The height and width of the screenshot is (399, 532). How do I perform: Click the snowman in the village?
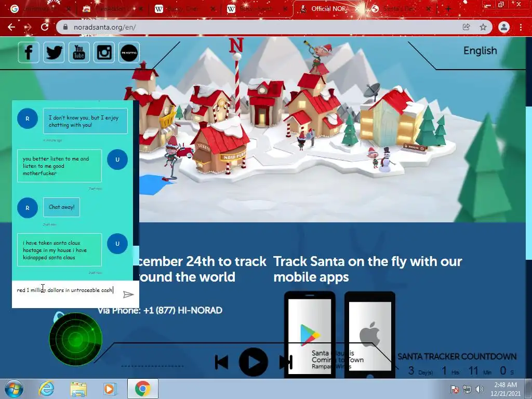386,160
